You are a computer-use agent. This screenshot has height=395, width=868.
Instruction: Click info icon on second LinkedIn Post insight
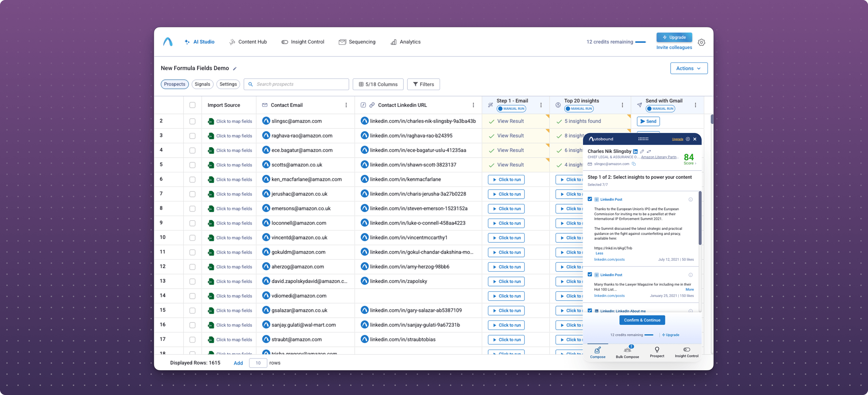[690, 275]
